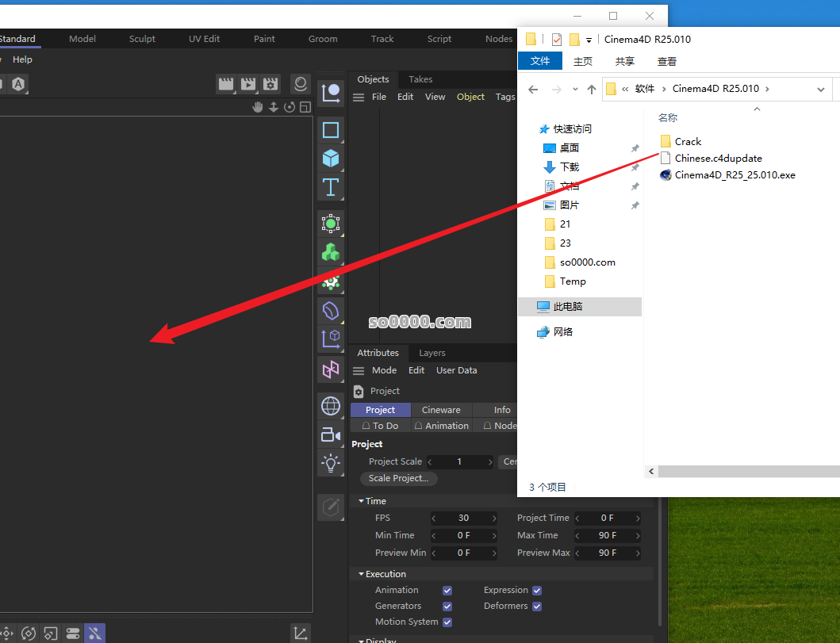Add a Light object from the toolbar
Image resolution: width=840 pixels, height=643 pixels.
tap(331, 463)
